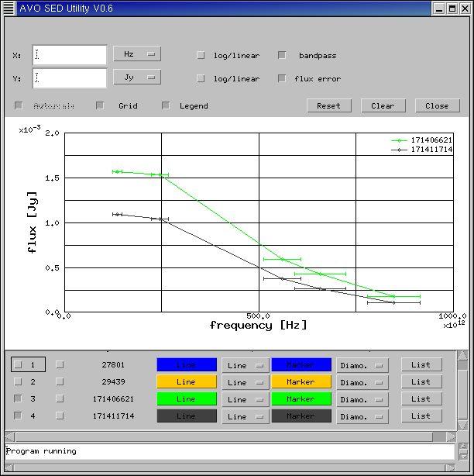Click the List button for 27801

pos(421,364)
